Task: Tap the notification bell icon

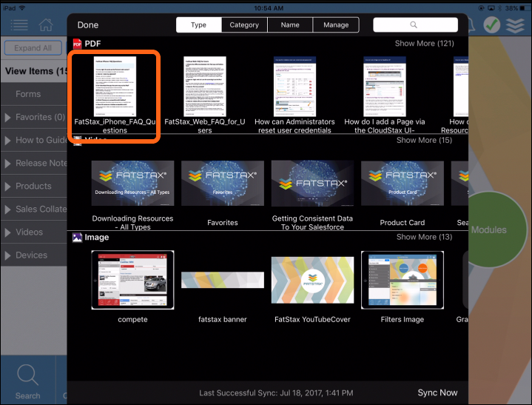Action: (472, 24)
